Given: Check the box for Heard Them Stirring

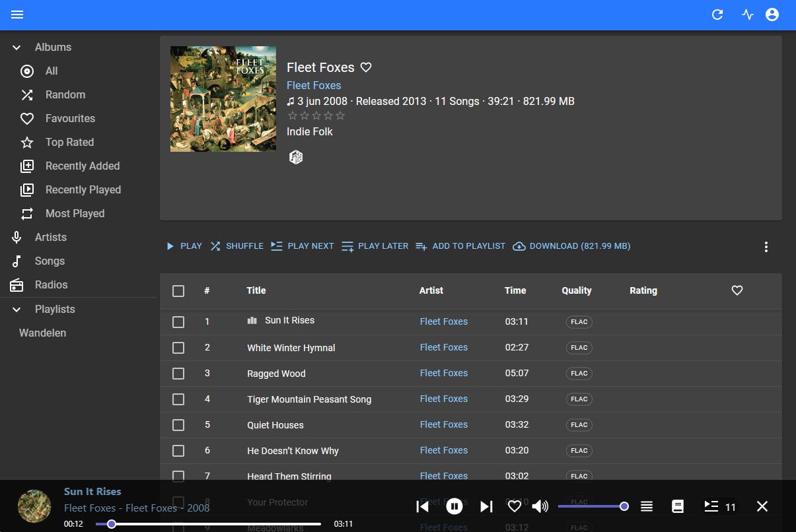Looking at the screenshot, I should (178, 477).
